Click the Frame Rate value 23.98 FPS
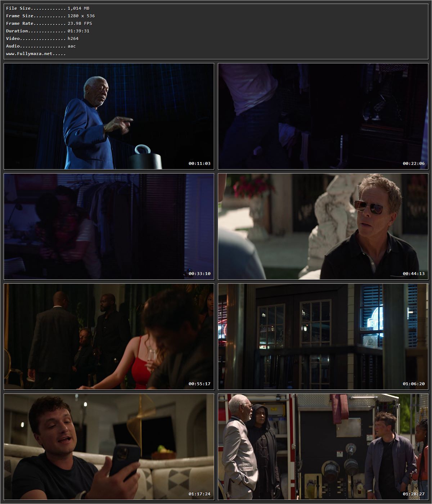 point(80,23)
